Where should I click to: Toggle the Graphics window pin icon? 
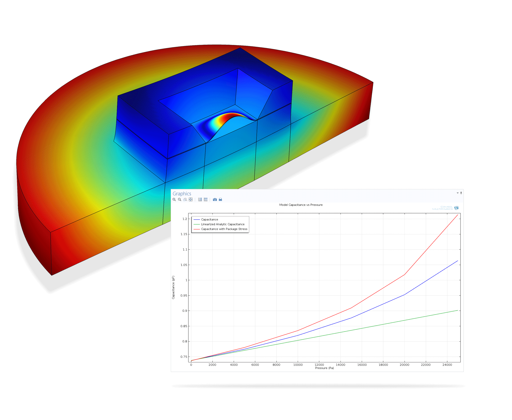[461, 193]
